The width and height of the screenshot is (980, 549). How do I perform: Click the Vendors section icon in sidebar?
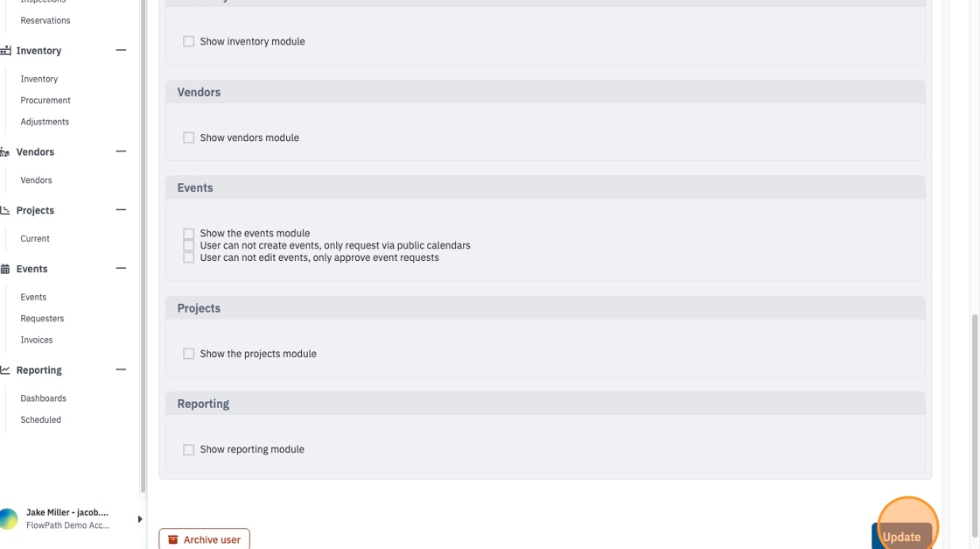click(x=5, y=152)
